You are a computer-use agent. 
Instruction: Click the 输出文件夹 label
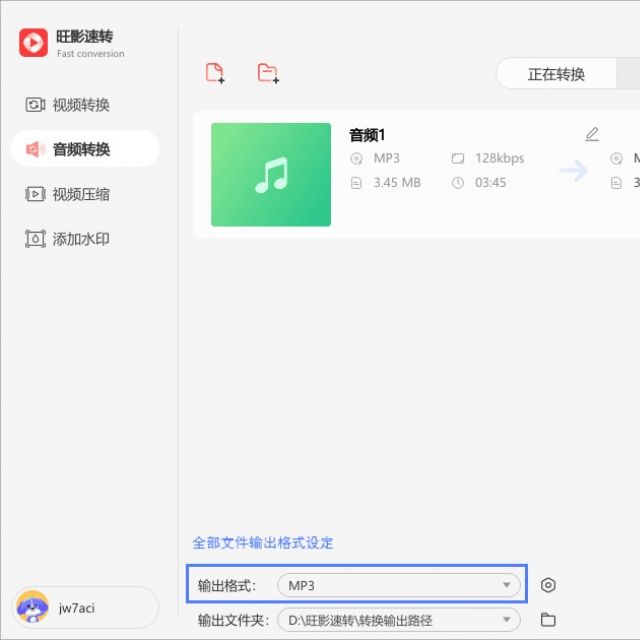[233, 620]
